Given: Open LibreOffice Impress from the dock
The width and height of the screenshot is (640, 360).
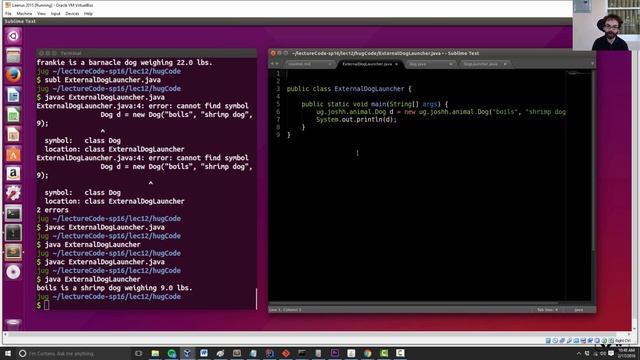Looking at the screenshot, I should click(x=13, y=134).
